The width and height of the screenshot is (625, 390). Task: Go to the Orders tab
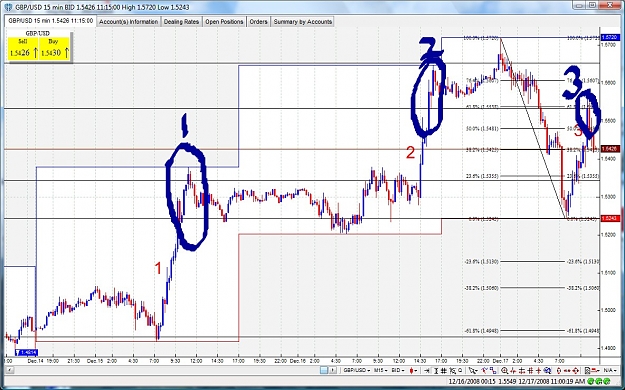pos(258,22)
